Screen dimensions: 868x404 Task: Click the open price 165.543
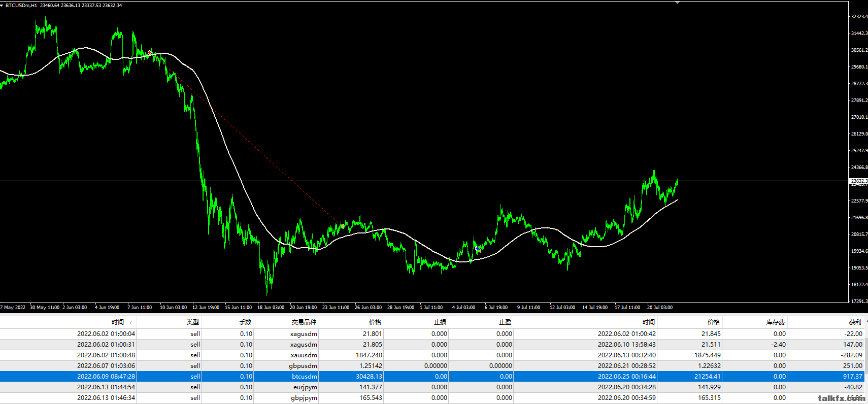[371, 397]
